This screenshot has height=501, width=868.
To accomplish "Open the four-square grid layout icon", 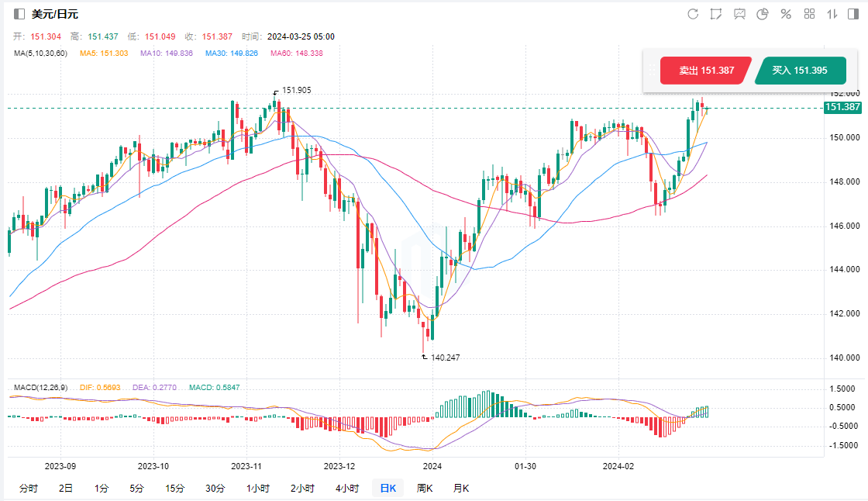I will [809, 14].
